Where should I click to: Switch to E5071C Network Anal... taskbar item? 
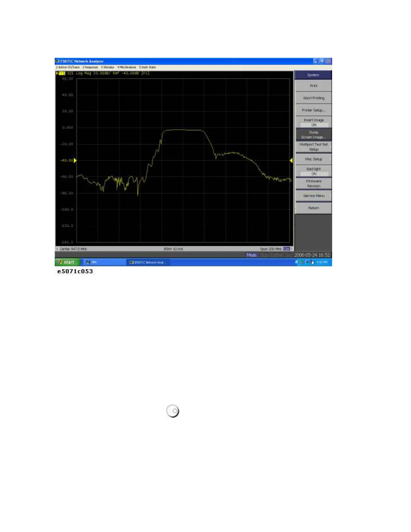(148, 262)
